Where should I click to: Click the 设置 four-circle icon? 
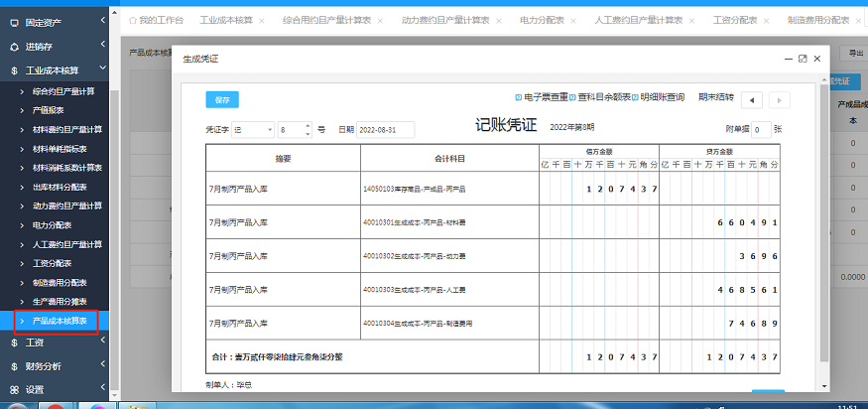15,389
